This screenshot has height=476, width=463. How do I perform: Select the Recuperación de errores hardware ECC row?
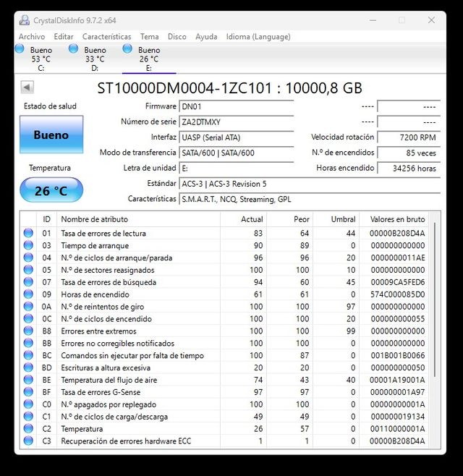click(224, 441)
